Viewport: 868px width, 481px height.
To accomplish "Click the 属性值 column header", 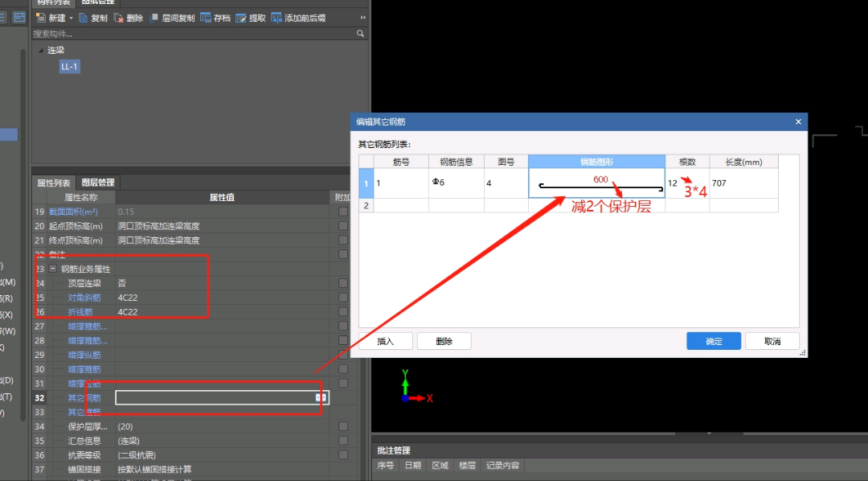I will [222, 197].
